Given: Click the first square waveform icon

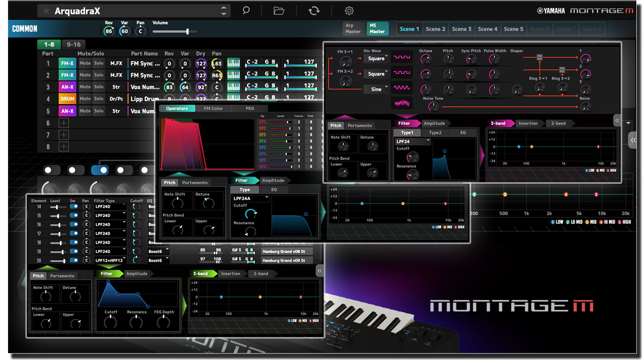Looking at the screenshot, I should [x=402, y=57].
